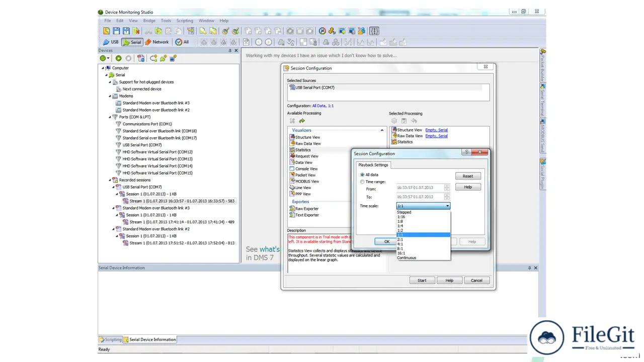Collapse the Modems tree node

click(110, 96)
